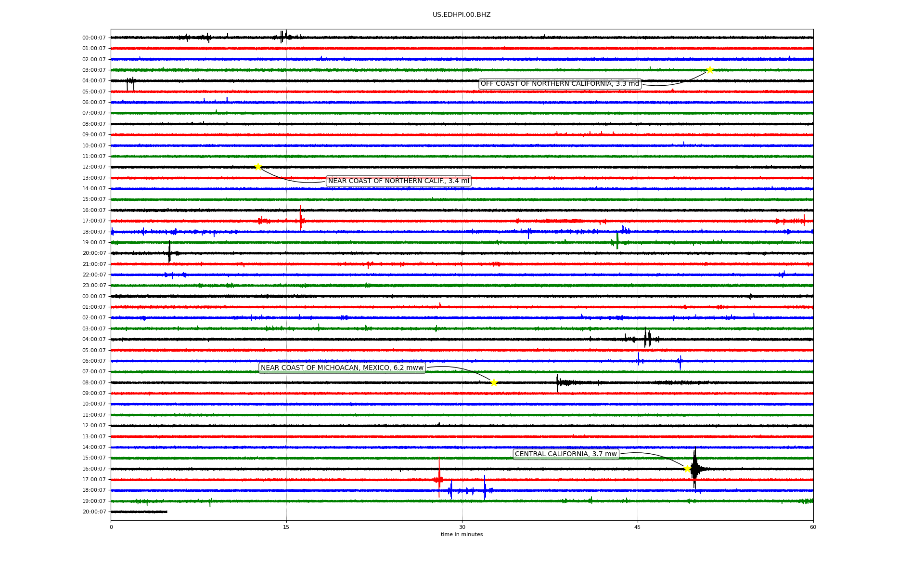Click the 23:00:07 time label

click(x=94, y=286)
